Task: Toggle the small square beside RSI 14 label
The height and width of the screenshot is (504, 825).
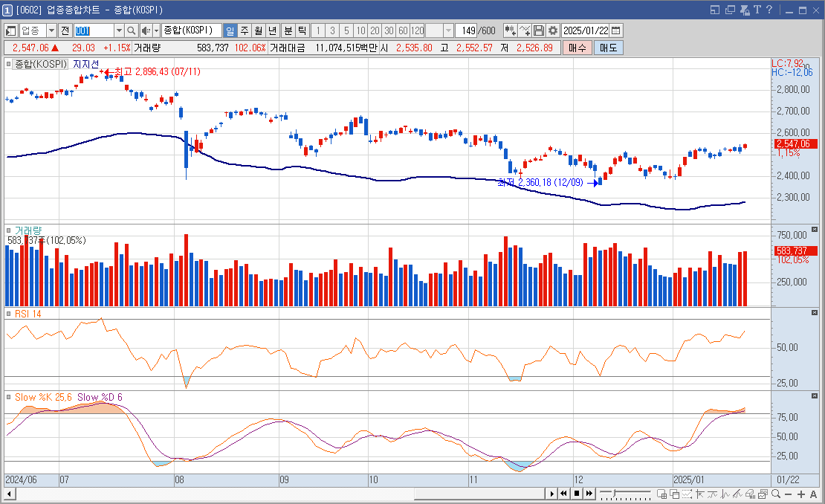Action: pyautogui.click(x=8, y=314)
